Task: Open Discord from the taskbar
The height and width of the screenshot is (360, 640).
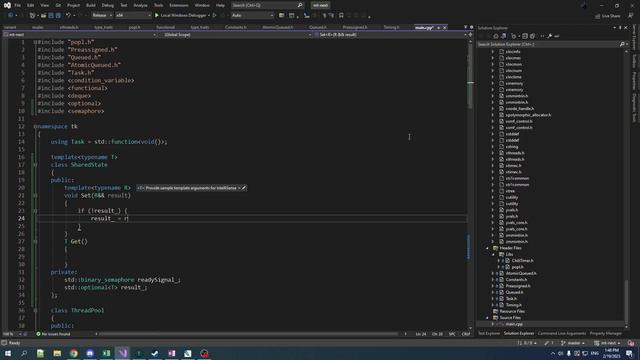Action: point(90,353)
